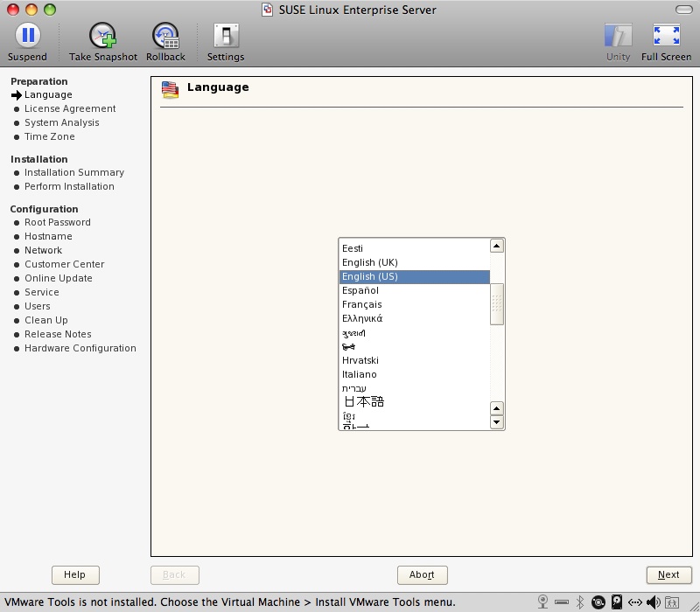Click the toolbar toggle pill button
The width and height of the screenshot is (700, 612).
tap(684, 10)
